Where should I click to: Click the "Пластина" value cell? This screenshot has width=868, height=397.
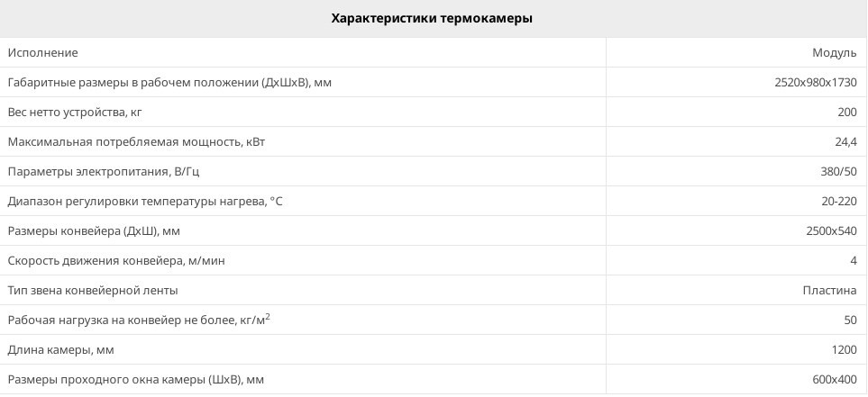point(829,291)
